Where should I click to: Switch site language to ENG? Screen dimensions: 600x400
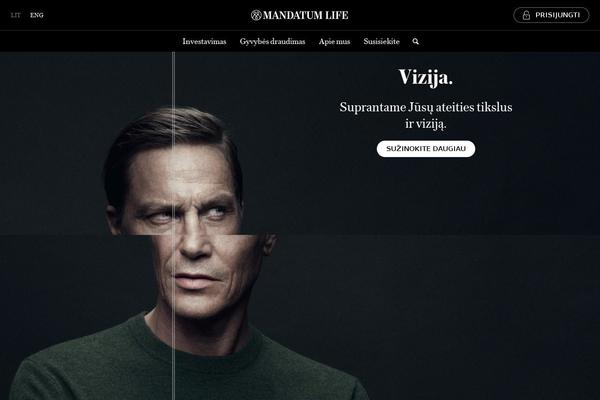37,15
